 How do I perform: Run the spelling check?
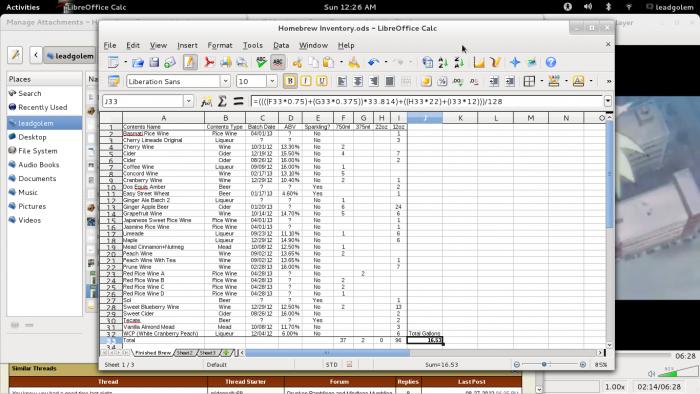262,62
